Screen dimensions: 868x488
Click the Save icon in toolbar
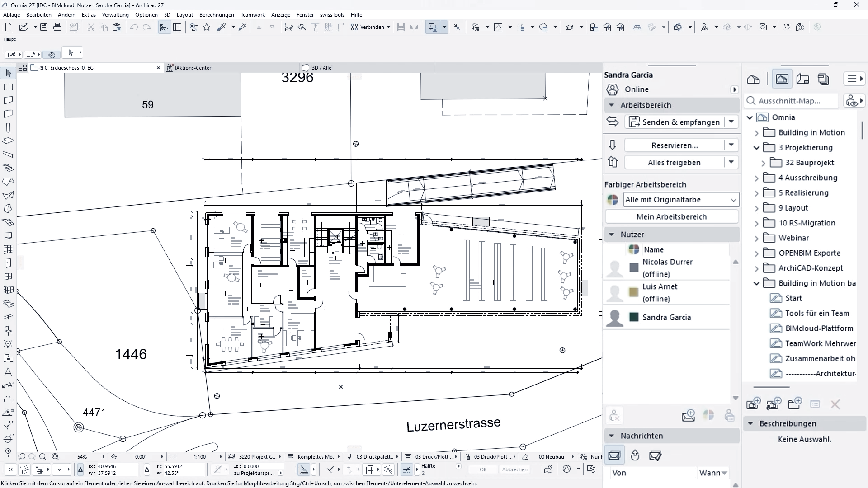(x=44, y=27)
